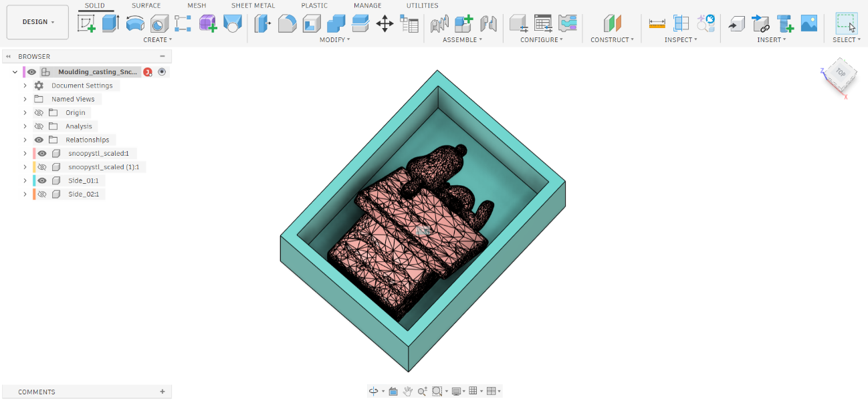868x401 pixels.
Task: Toggle the root component activate radio button
Action: (162, 72)
